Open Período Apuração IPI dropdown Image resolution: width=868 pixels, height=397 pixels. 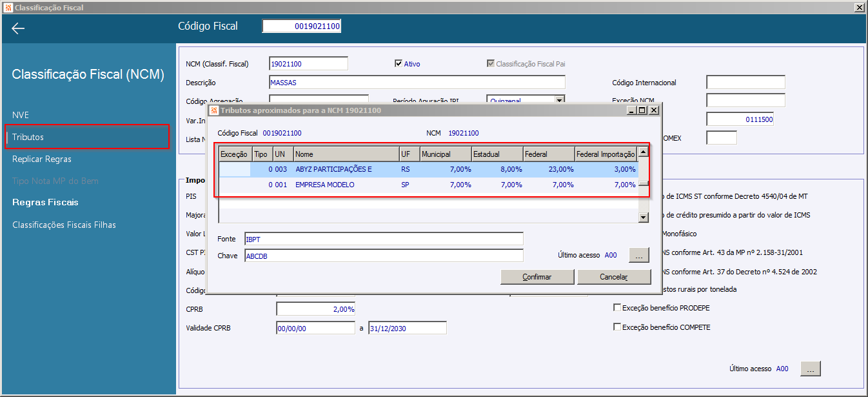click(559, 100)
